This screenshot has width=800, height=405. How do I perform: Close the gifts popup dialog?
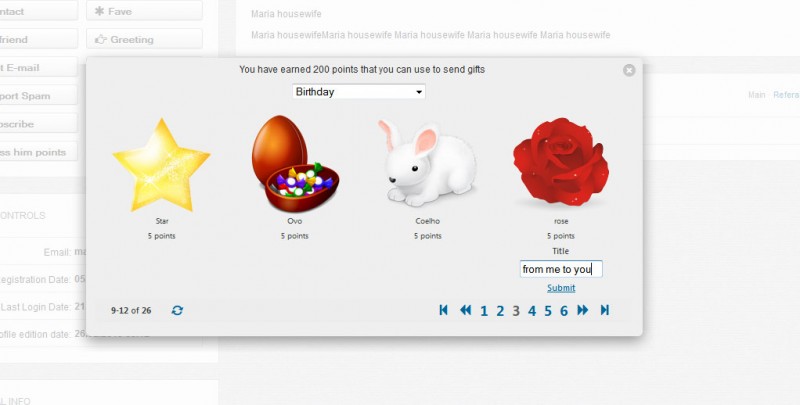pos(629,70)
